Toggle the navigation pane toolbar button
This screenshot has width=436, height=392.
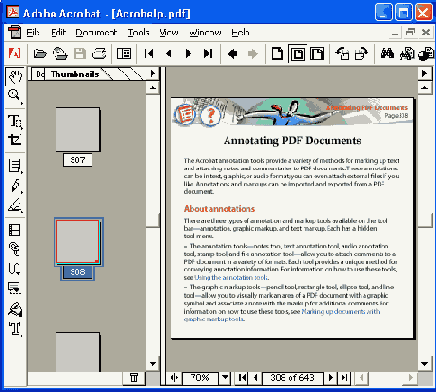tap(124, 54)
